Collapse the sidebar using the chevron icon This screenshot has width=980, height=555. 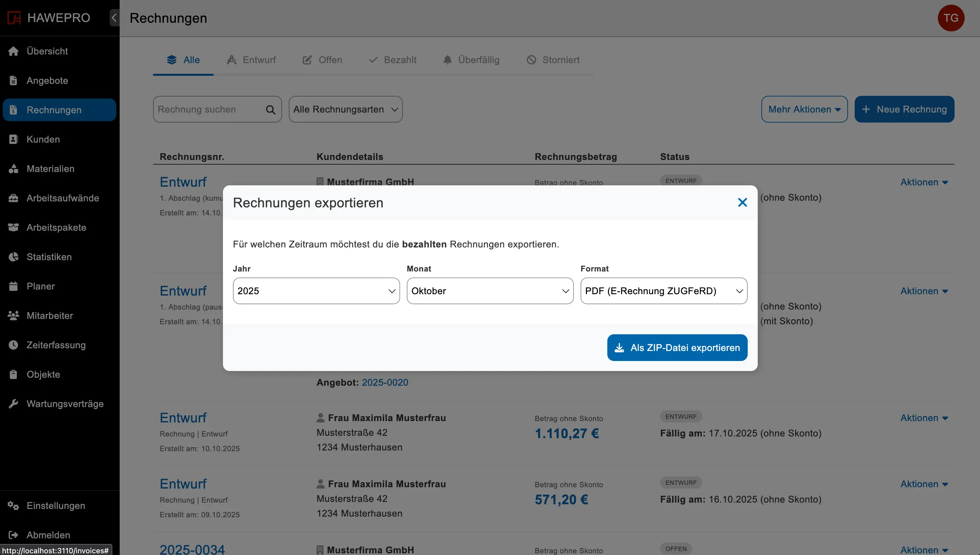(114, 18)
